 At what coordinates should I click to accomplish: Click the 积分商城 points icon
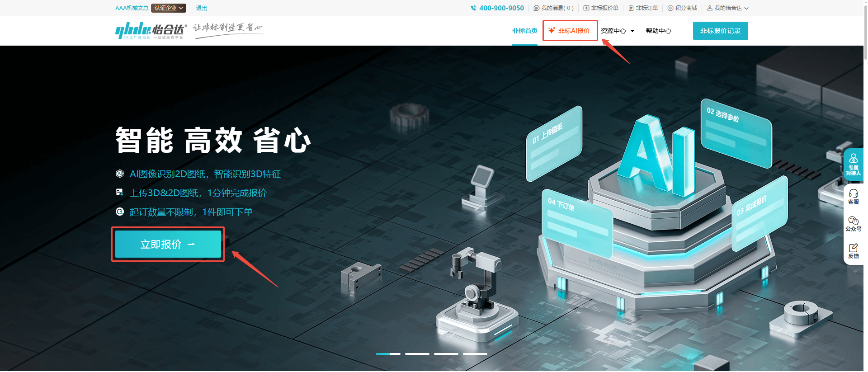670,8
